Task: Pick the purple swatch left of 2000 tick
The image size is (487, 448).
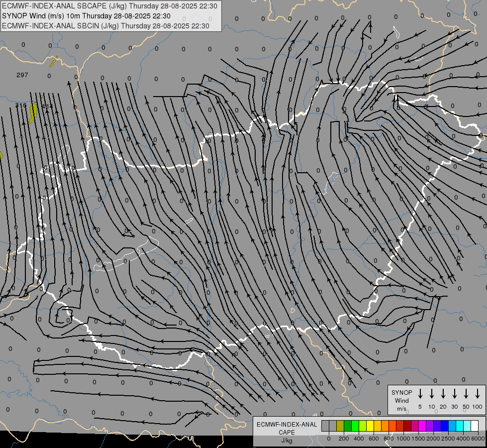Action: (429, 426)
